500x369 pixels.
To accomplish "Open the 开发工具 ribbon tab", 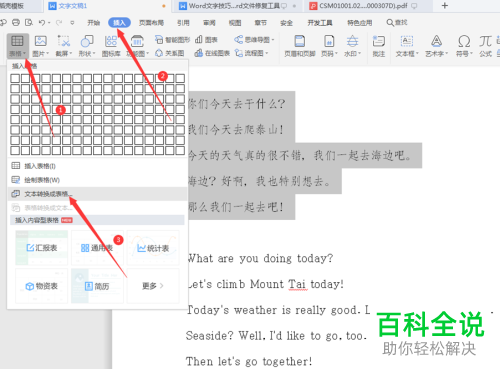I will pyautogui.click(x=320, y=23).
